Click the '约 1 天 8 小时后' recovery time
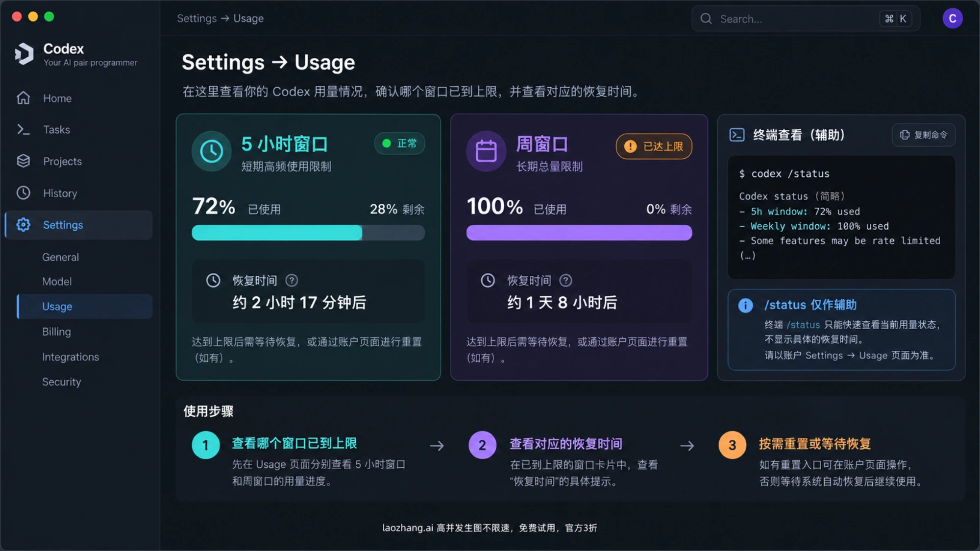 tap(562, 303)
